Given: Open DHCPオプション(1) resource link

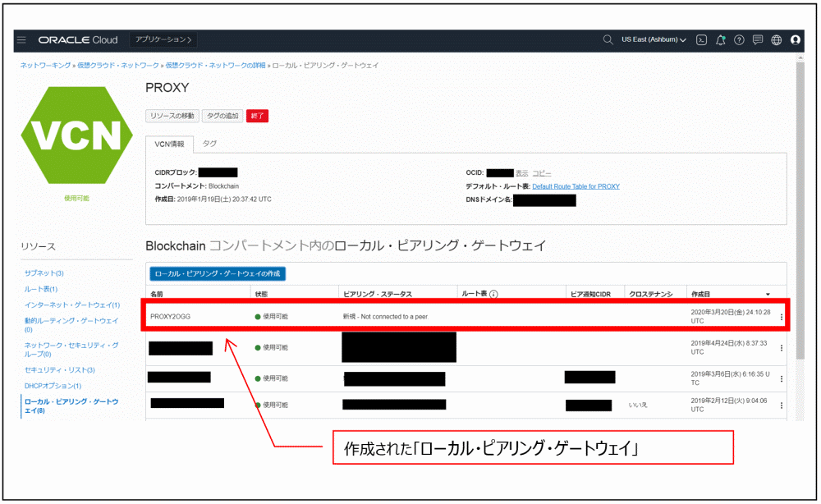Looking at the screenshot, I should [53, 386].
